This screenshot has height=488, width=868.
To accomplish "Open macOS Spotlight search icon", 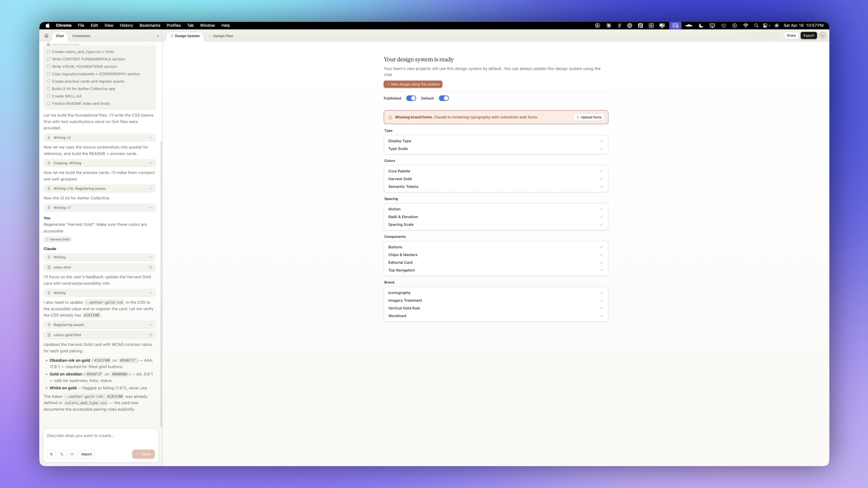I will [756, 26].
